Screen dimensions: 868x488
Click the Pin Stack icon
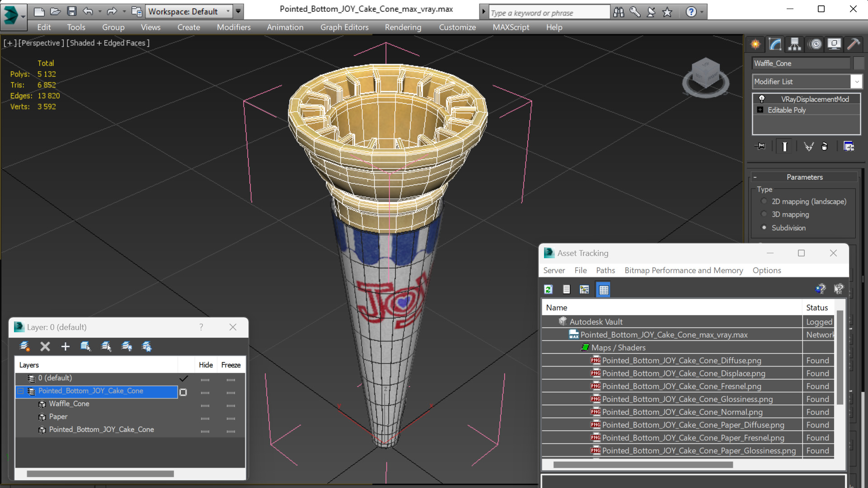(760, 146)
